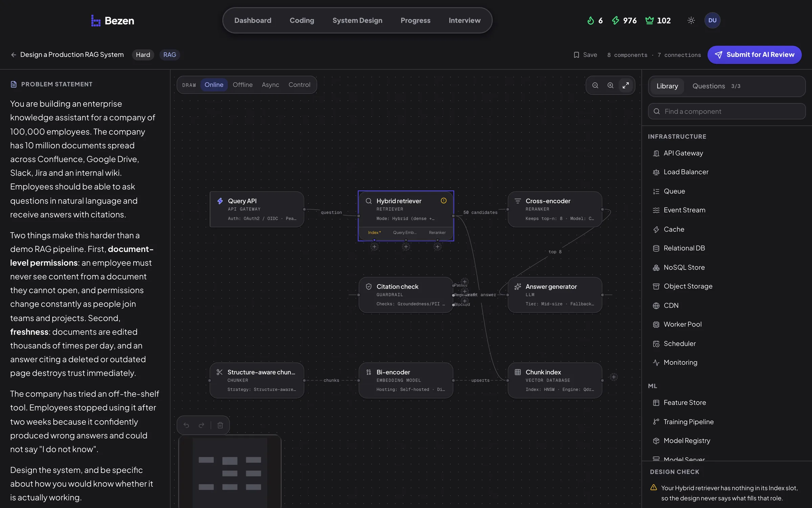Open the System Design nav item

click(357, 20)
